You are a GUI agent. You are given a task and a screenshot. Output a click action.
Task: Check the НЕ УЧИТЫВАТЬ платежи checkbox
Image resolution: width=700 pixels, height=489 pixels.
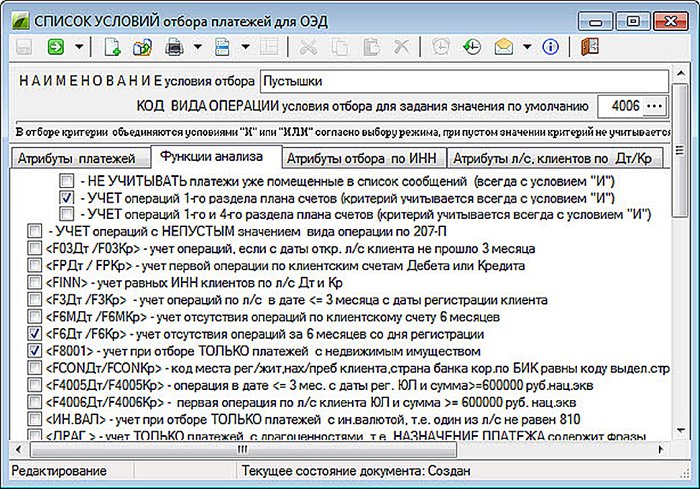point(66,180)
